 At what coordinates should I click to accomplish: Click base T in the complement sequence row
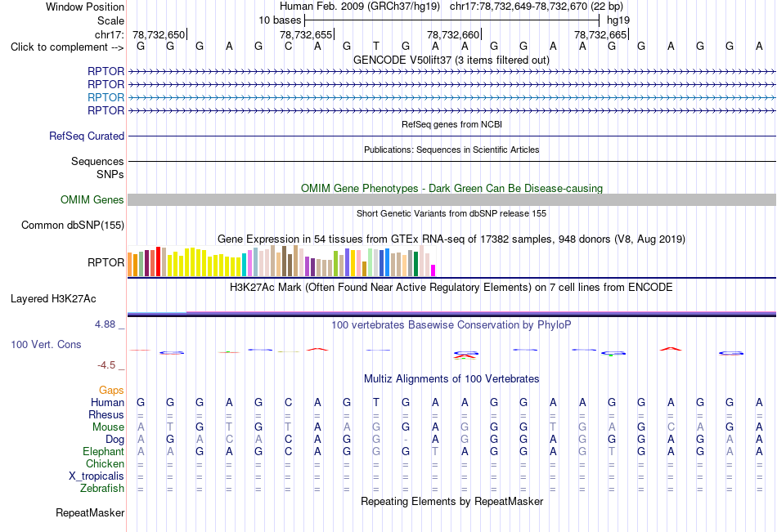[x=376, y=47]
